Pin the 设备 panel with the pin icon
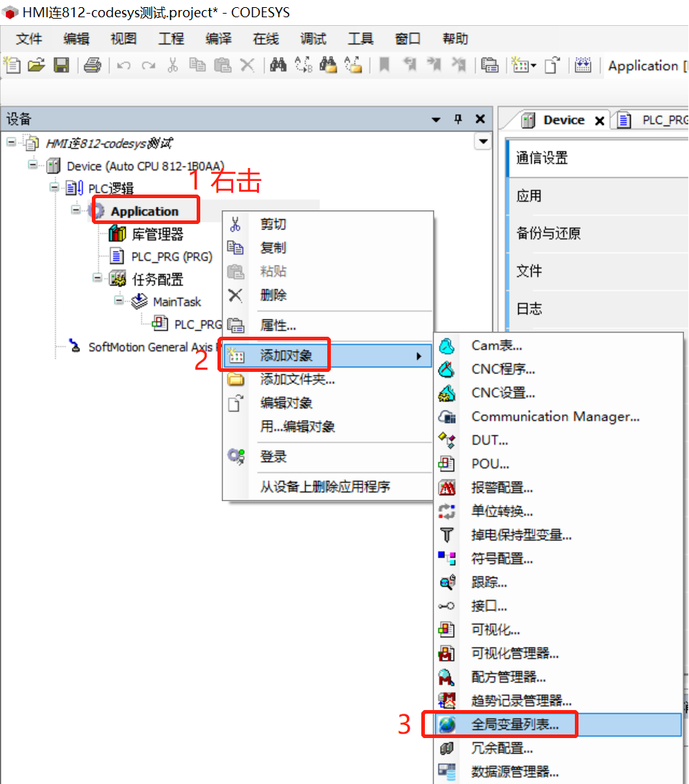Image resolution: width=689 pixels, height=784 pixels. tap(457, 119)
